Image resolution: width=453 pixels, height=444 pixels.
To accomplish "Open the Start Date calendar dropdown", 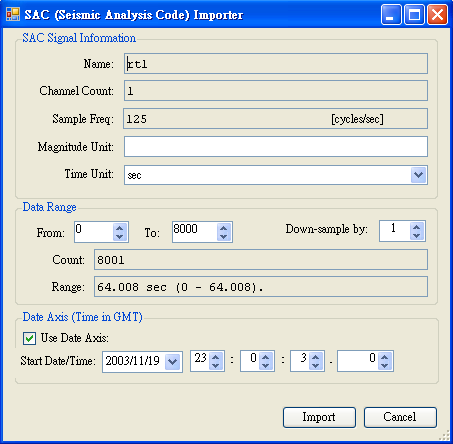I will click(173, 361).
